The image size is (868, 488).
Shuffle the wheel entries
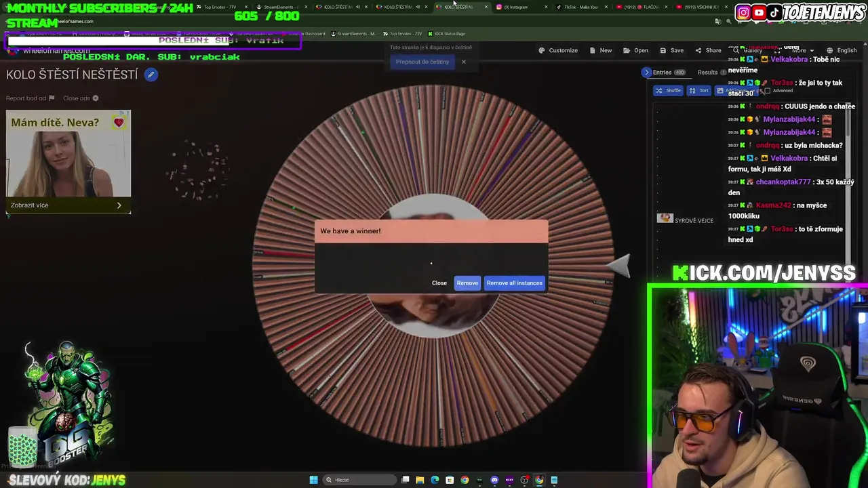tap(668, 90)
